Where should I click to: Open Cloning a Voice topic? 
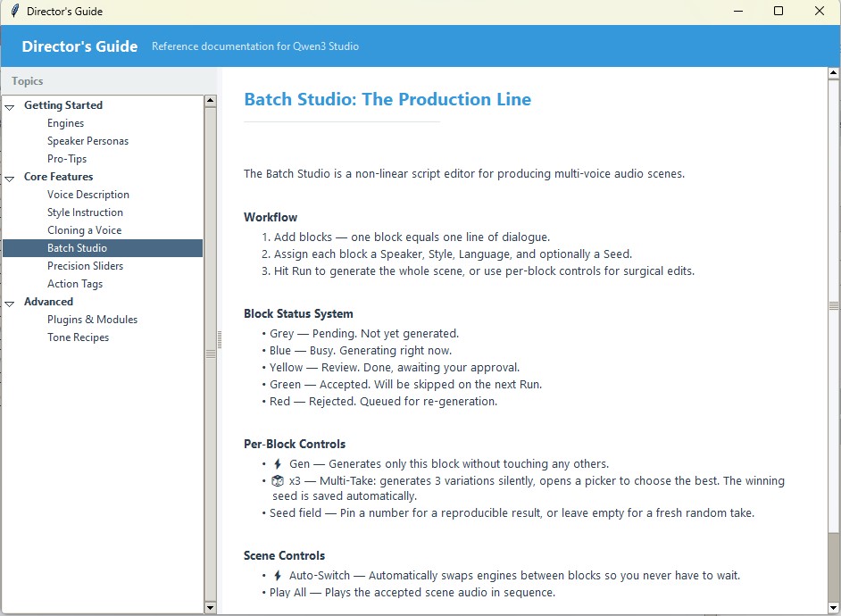[x=84, y=230]
